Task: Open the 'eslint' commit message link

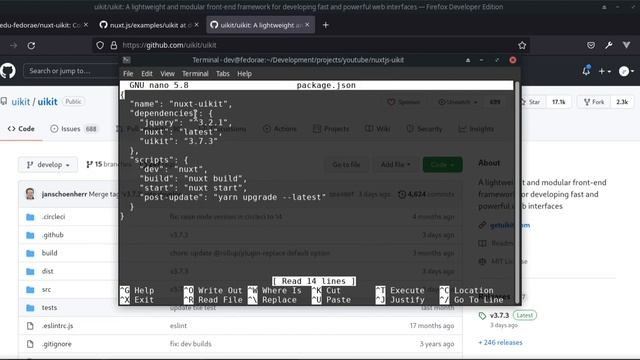Action: pos(178,326)
